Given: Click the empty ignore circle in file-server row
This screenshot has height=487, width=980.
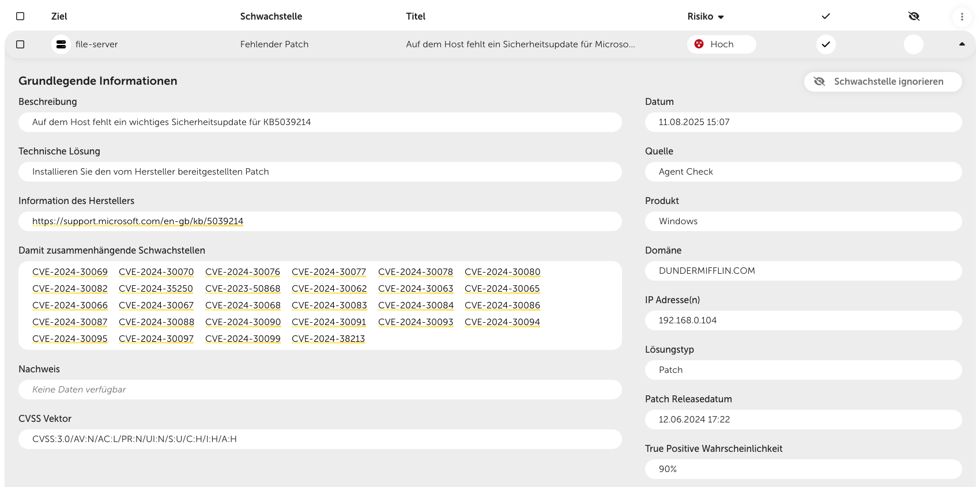Looking at the screenshot, I should click(x=913, y=44).
